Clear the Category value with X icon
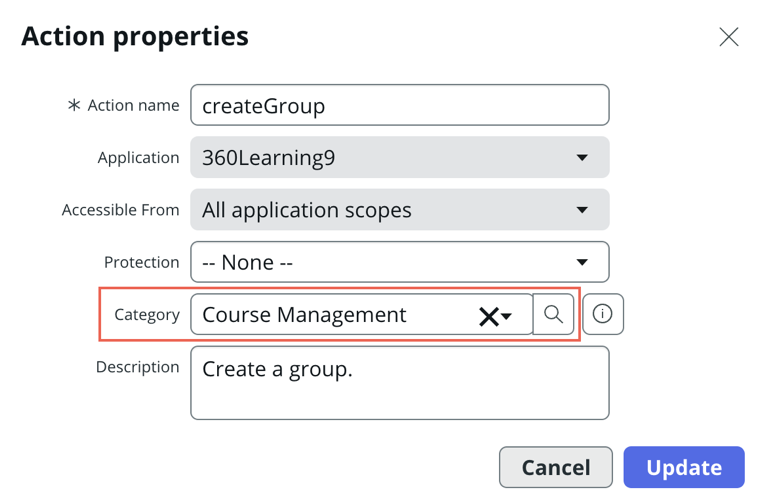This screenshot has height=504, width=762. point(488,316)
